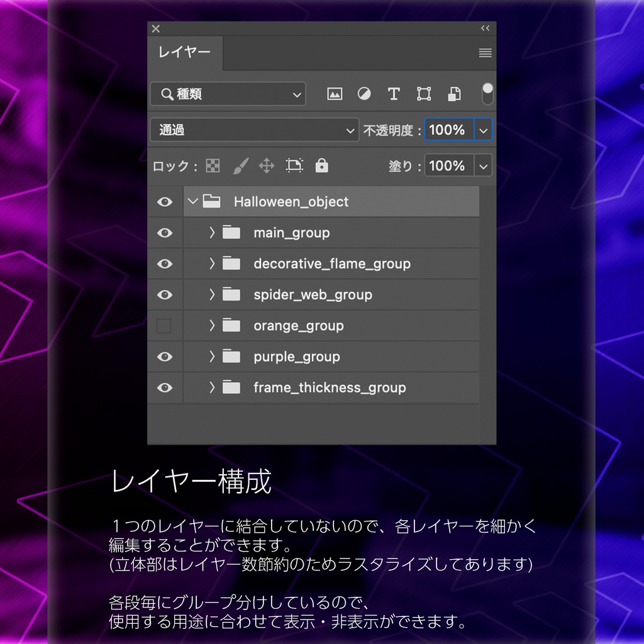Select the main_group layer name
Screen dimensions: 644x644
click(x=292, y=233)
